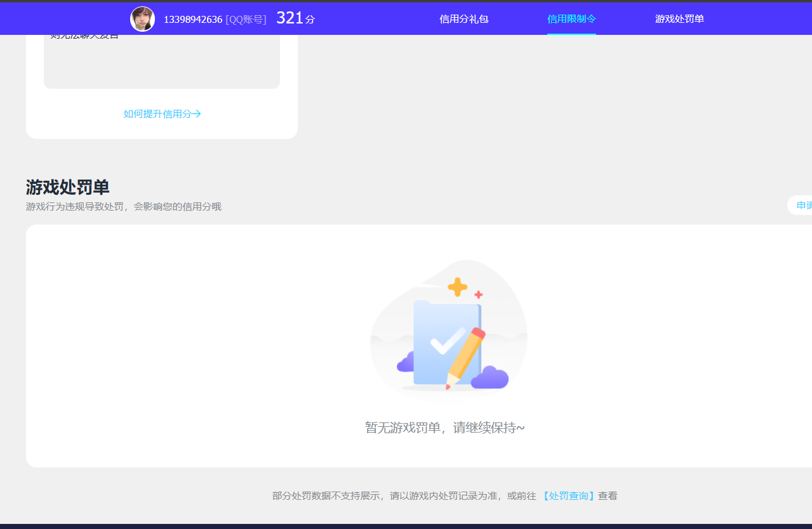Click the 321分 credit score display

[293, 18]
